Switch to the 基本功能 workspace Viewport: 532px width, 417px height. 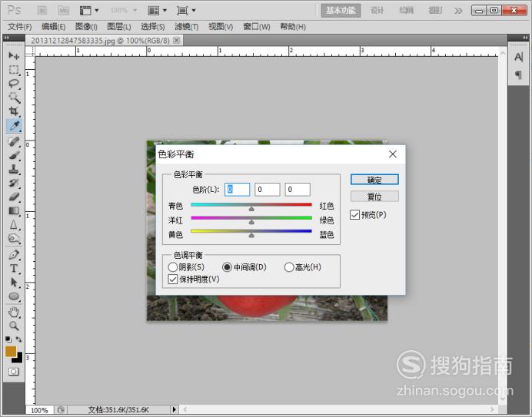click(341, 11)
